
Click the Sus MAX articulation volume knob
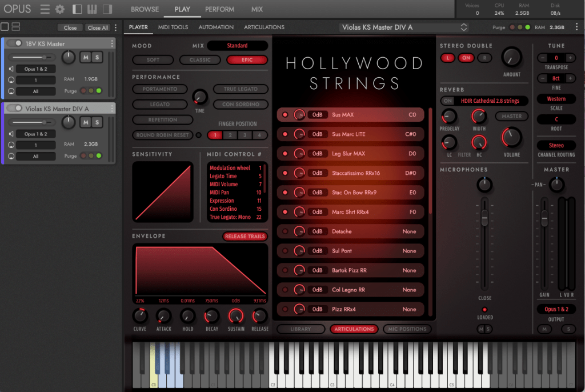[299, 115]
